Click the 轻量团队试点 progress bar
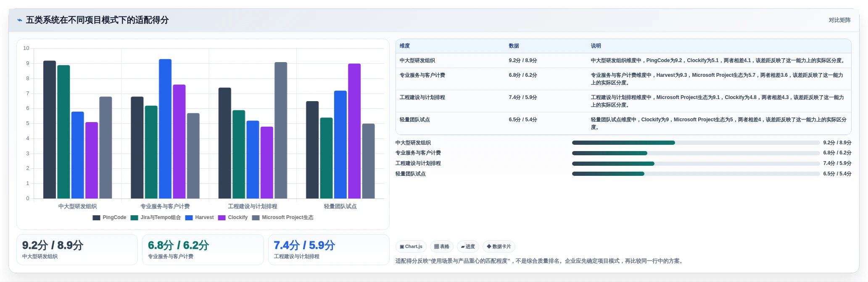This screenshot has height=282, width=868. 696,174
